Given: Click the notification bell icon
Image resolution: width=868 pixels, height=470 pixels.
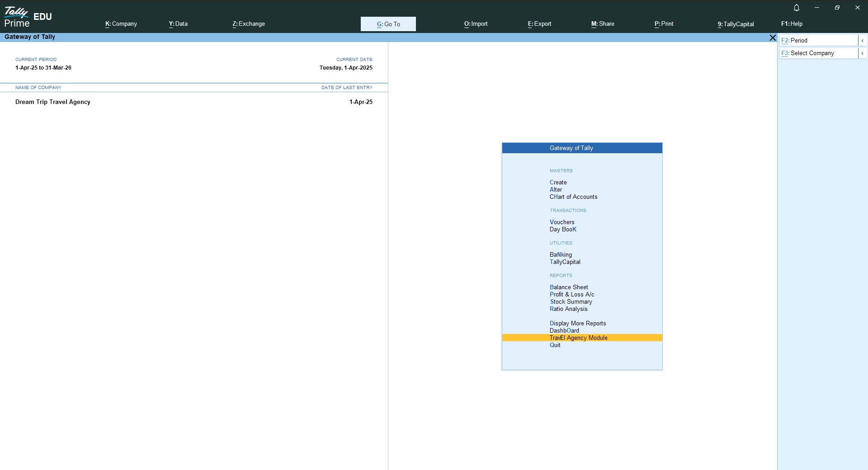Looking at the screenshot, I should coord(797,8).
